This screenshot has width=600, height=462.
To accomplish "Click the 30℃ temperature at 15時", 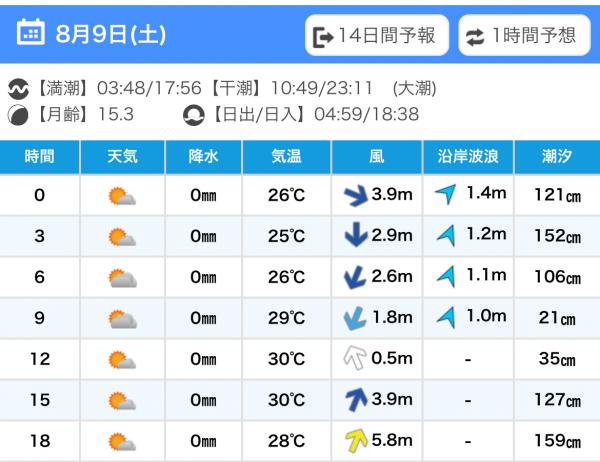I will 286,400.
